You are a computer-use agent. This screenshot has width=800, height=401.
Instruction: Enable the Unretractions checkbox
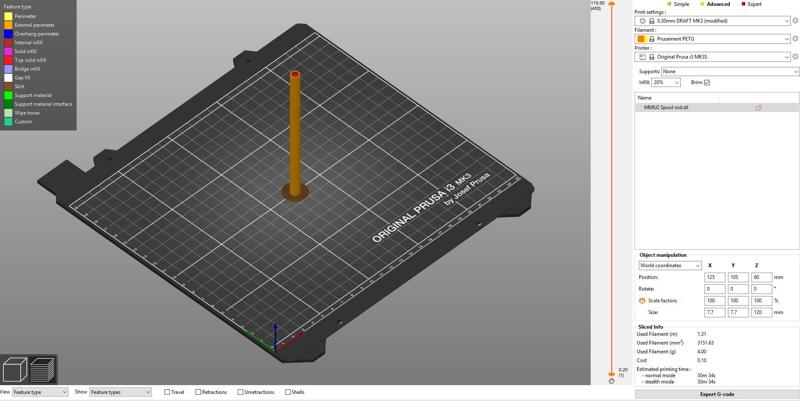(240, 392)
